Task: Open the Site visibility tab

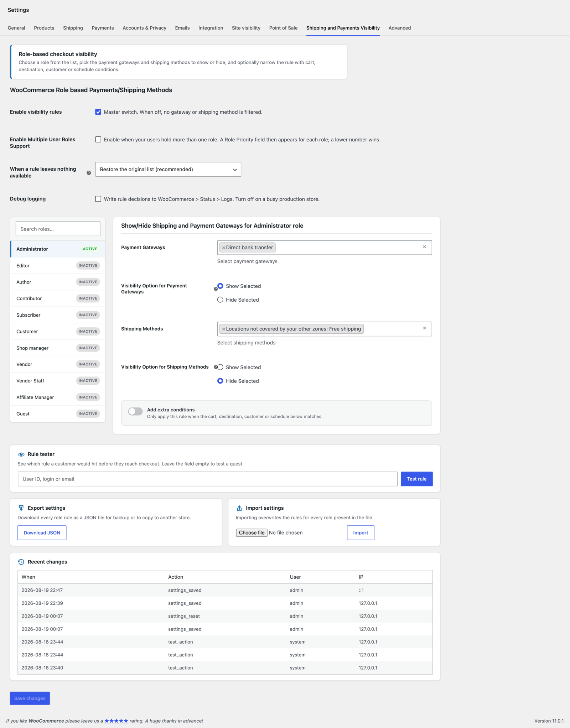Action: 246,28
